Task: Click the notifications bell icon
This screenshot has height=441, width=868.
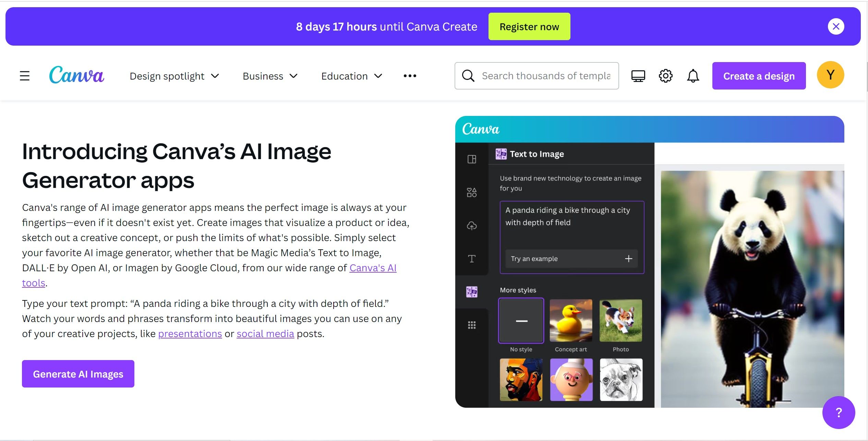Action: 692,75
